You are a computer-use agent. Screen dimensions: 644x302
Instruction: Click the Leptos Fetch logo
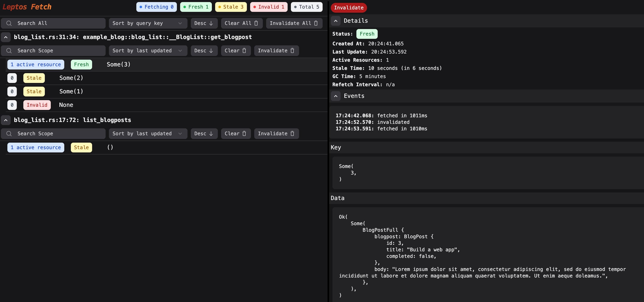[x=27, y=7]
